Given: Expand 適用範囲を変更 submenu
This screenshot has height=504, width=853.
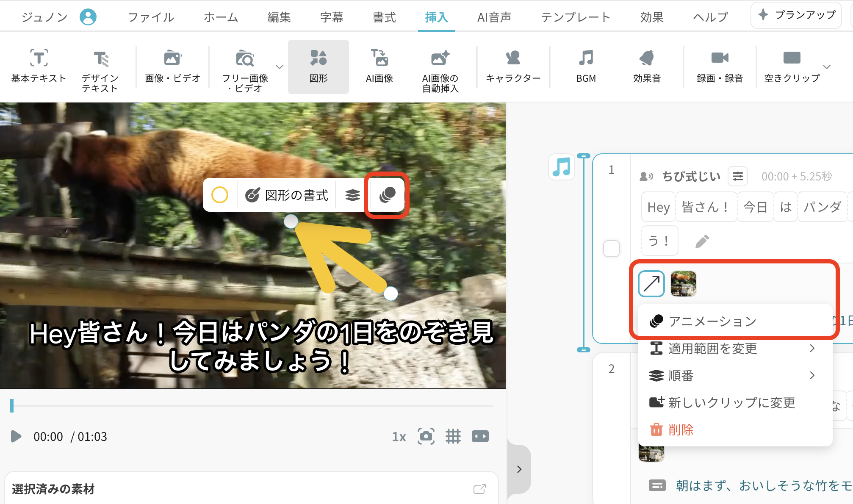Looking at the screenshot, I should [x=734, y=349].
